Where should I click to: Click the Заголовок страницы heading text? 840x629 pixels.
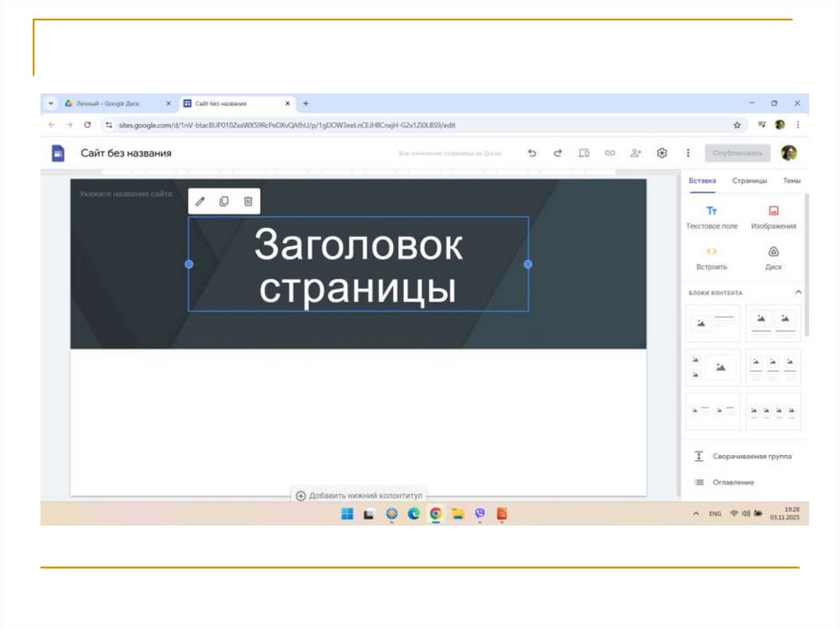358,266
